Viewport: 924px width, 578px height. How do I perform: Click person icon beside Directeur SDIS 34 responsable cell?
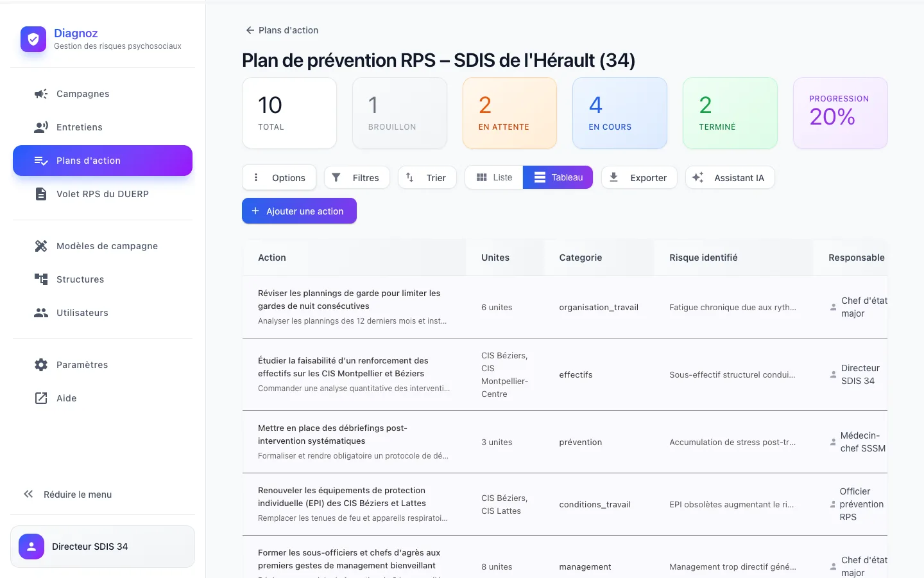pyautogui.click(x=834, y=374)
